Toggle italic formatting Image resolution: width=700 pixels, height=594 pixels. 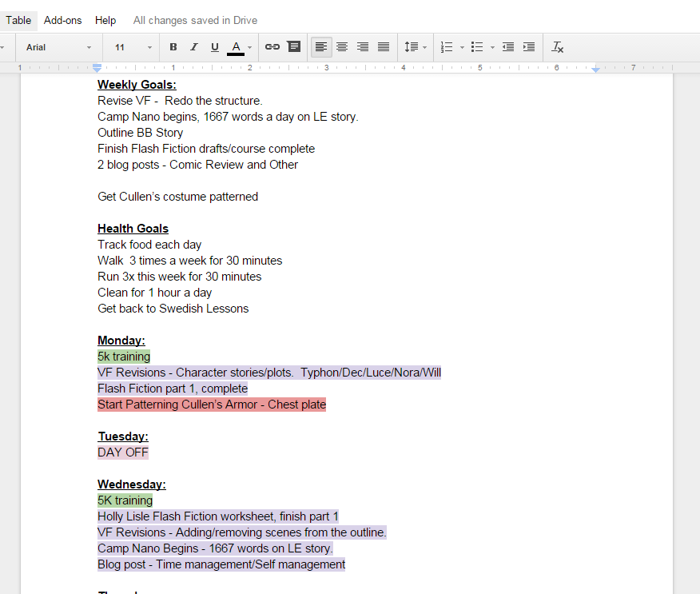pyautogui.click(x=194, y=47)
